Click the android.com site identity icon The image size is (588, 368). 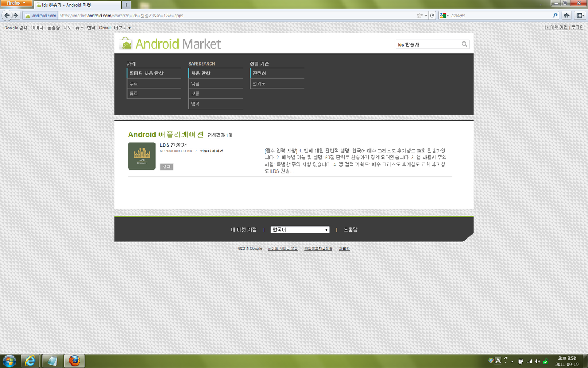40,16
